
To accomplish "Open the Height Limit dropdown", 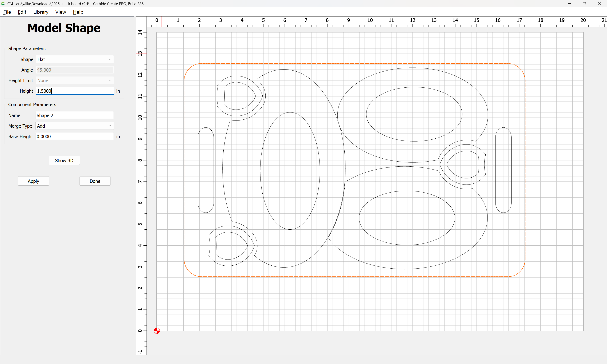I will 75,80.
